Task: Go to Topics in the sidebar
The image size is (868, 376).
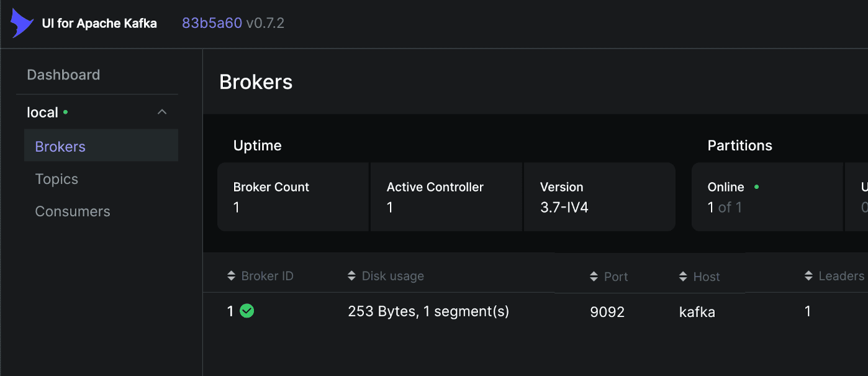Action: pos(57,179)
